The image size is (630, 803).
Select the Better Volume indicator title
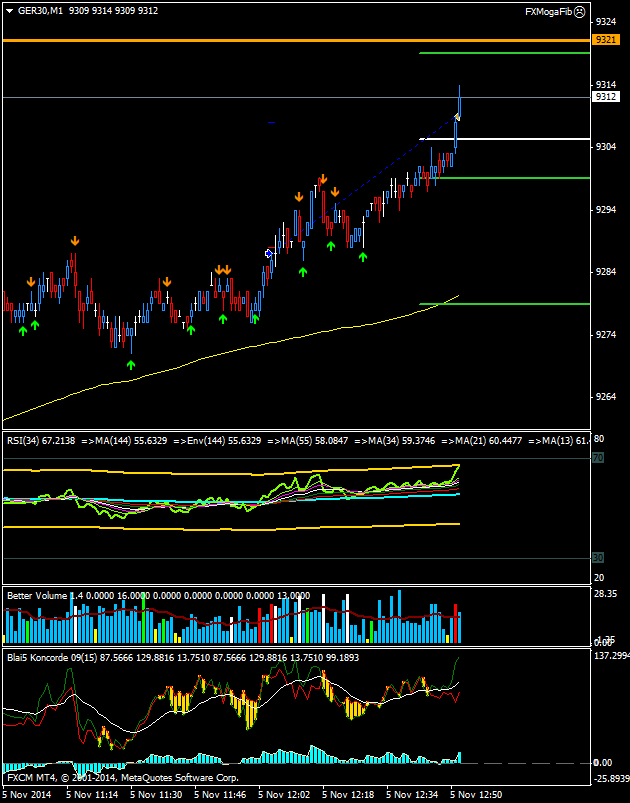click(x=38, y=595)
